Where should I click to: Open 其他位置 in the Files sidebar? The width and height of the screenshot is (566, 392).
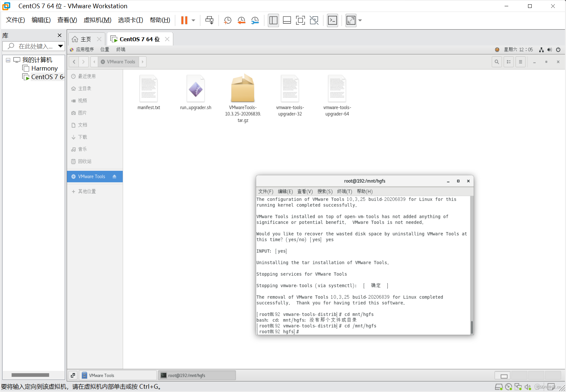pos(87,191)
